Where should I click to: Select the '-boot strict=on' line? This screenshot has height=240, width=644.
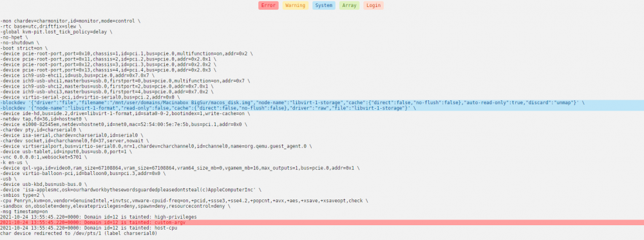tap(24, 48)
